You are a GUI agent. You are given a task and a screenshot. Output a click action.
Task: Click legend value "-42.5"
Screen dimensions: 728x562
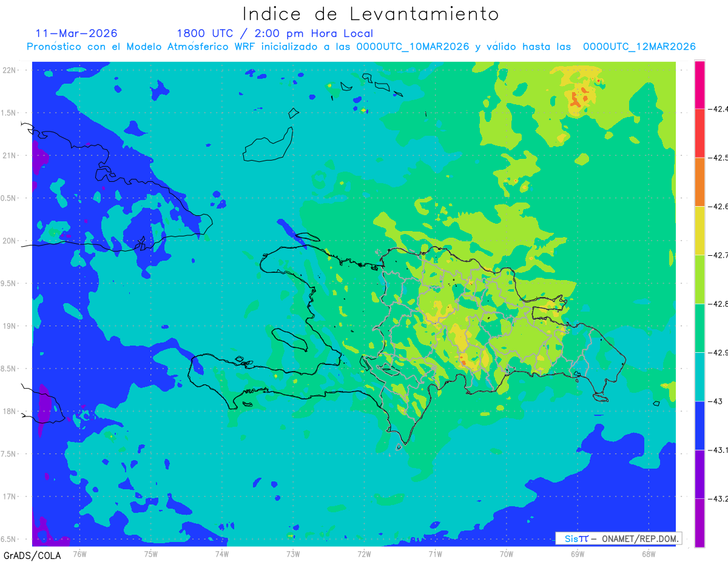[718, 158]
